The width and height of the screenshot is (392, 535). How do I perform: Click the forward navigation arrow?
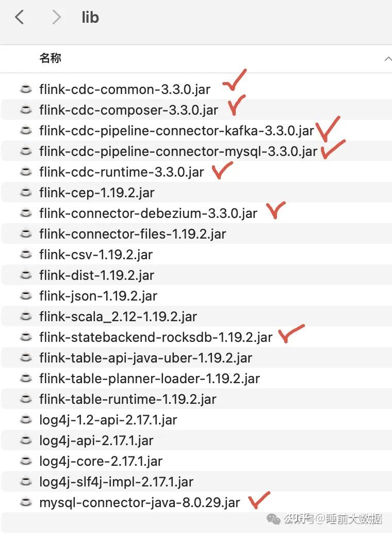pos(56,17)
